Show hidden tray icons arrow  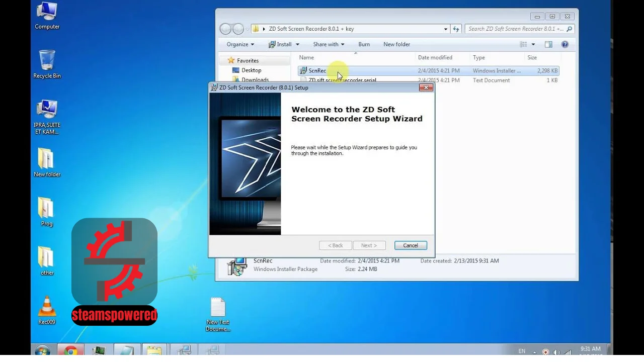535,352
